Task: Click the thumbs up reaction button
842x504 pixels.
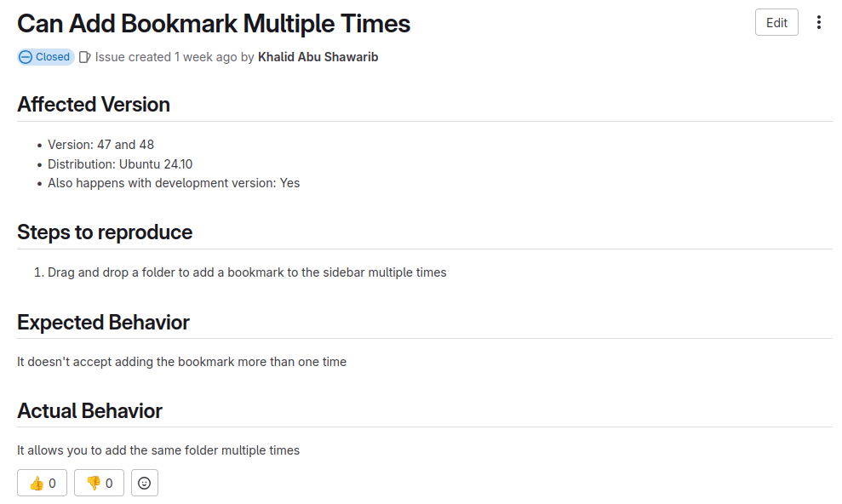Action: pyautogui.click(x=42, y=483)
